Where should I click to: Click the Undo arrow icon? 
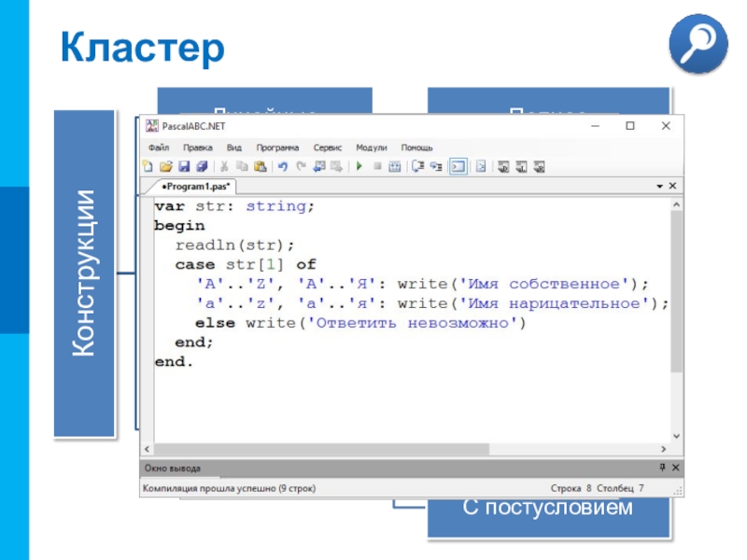tap(283, 166)
